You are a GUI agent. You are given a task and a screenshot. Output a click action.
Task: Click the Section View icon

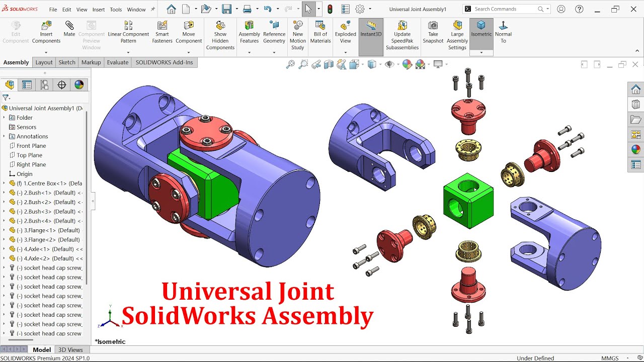(x=329, y=64)
